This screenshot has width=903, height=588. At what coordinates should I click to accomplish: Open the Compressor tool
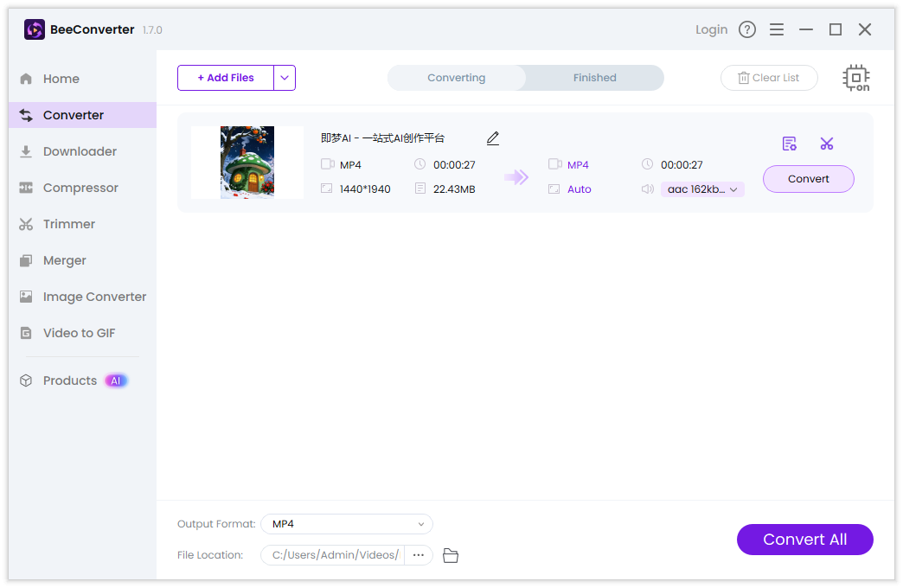pyautogui.click(x=82, y=187)
